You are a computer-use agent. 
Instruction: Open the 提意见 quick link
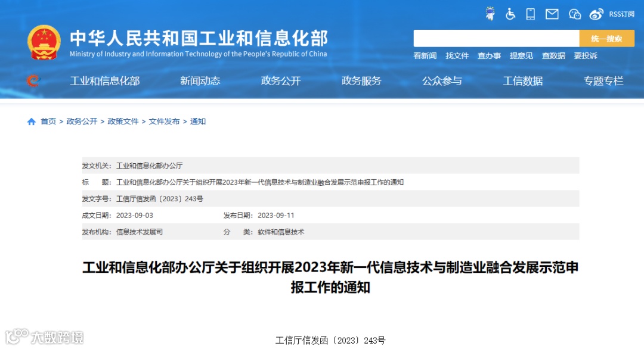[521, 56]
